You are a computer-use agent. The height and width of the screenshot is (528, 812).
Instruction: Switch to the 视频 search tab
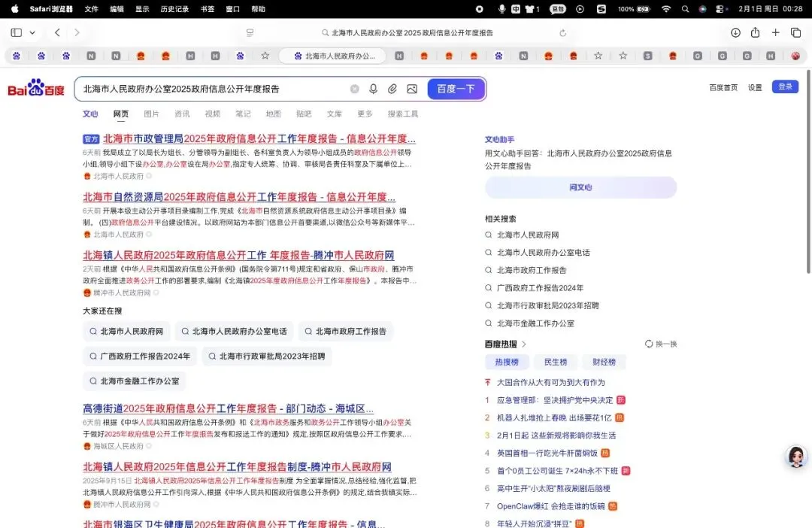coord(212,114)
